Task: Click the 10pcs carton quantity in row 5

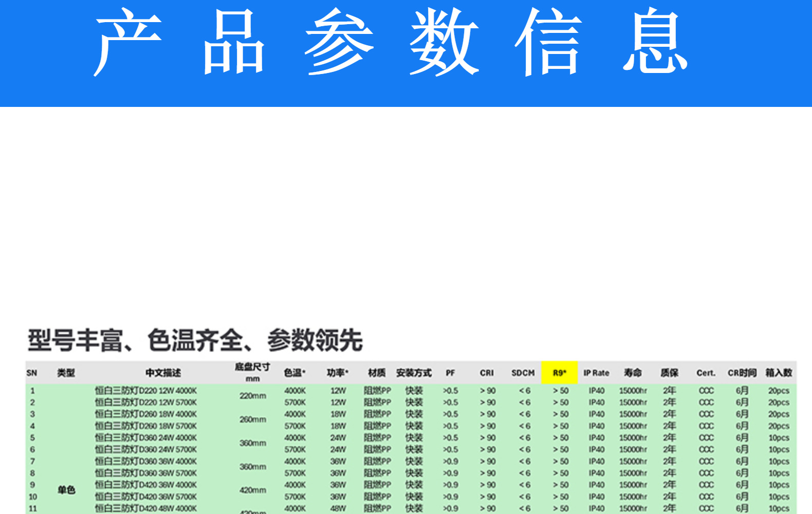Action: pos(779,438)
